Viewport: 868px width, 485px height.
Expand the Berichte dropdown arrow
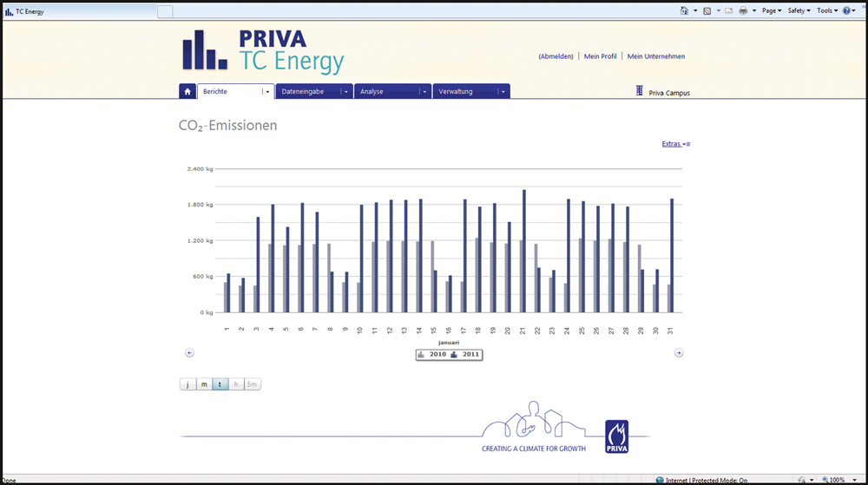tap(267, 92)
